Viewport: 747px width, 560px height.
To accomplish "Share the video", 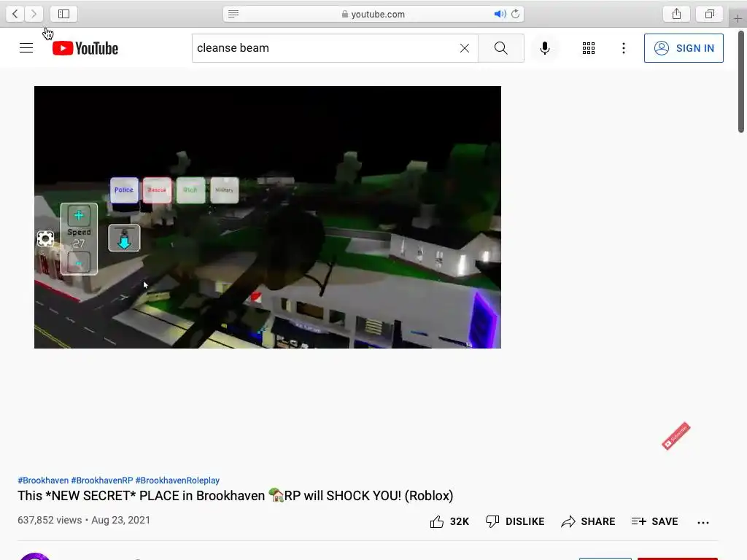I will [588, 522].
